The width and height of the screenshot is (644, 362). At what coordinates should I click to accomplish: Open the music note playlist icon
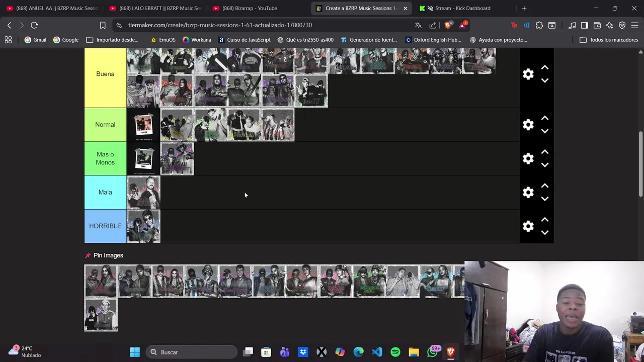point(572,25)
